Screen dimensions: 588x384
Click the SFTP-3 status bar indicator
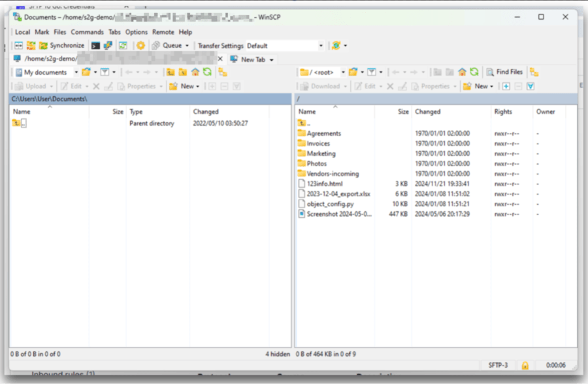pos(497,364)
